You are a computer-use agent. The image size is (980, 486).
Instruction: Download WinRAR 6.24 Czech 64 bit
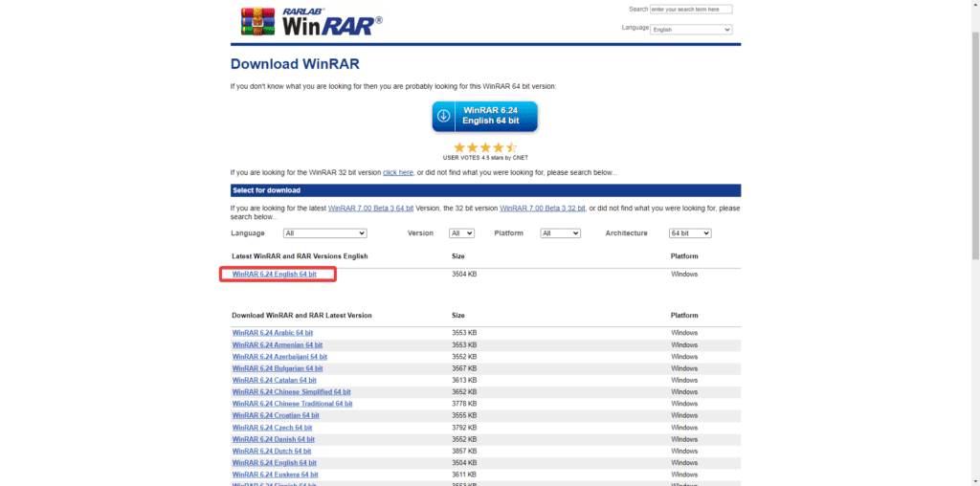point(272,428)
